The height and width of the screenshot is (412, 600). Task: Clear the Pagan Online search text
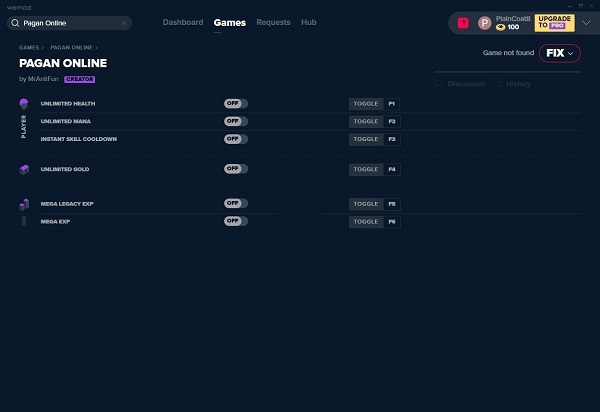[124, 23]
